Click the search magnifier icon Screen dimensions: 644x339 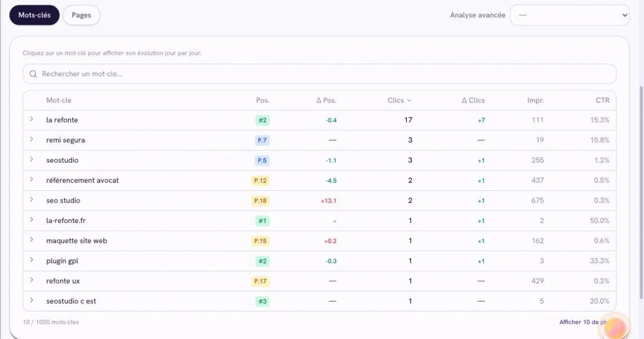(33, 74)
